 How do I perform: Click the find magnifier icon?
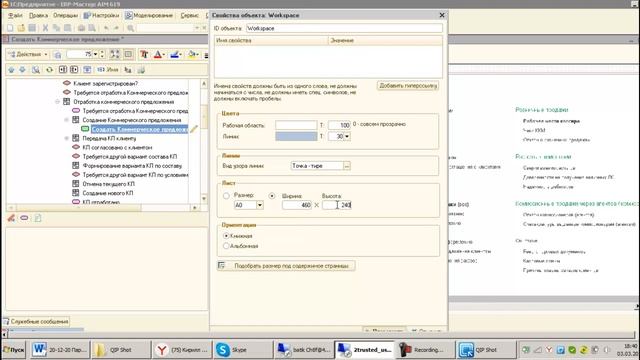click(x=130, y=28)
